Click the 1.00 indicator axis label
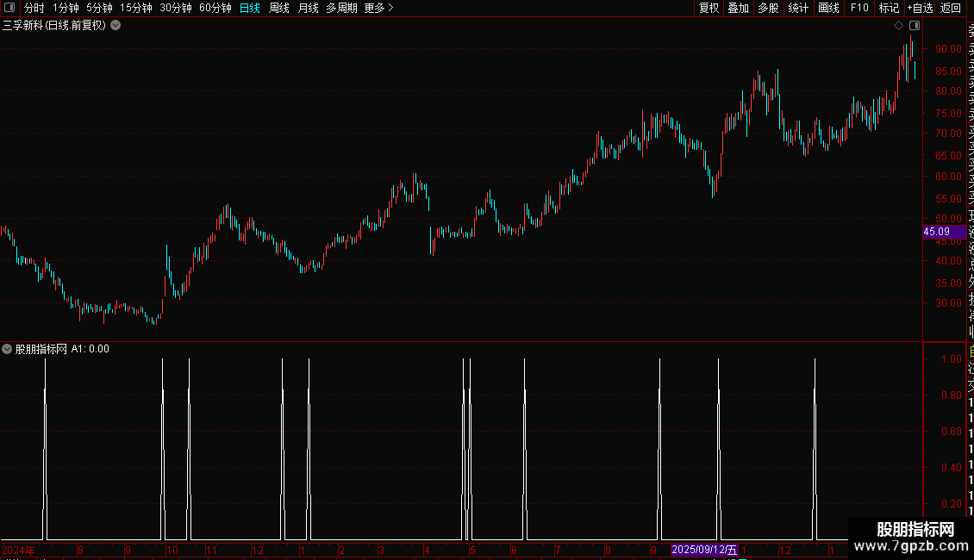Viewport: 974px width, 560px height. click(x=952, y=359)
